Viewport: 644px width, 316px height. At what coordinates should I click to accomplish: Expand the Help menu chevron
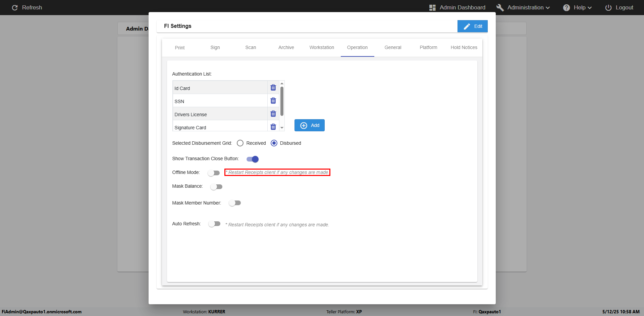[590, 8]
